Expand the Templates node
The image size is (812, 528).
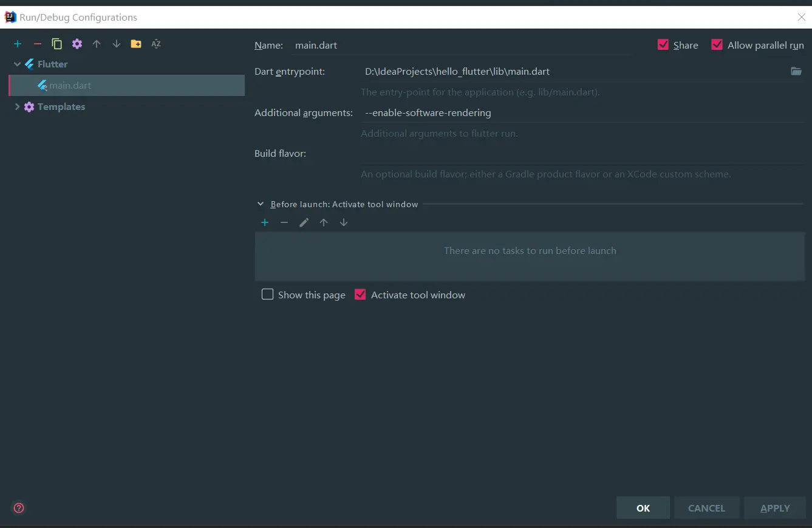point(17,106)
